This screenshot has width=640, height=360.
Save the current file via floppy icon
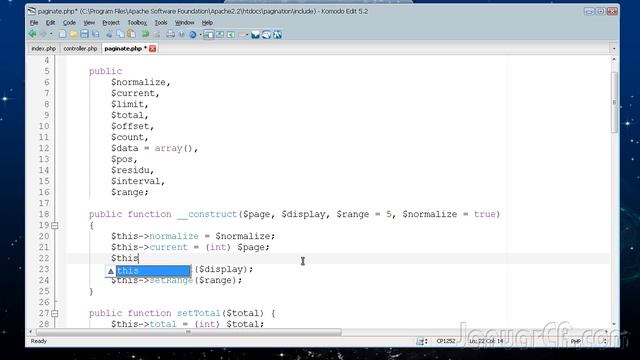pyautogui.click(x=84, y=35)
